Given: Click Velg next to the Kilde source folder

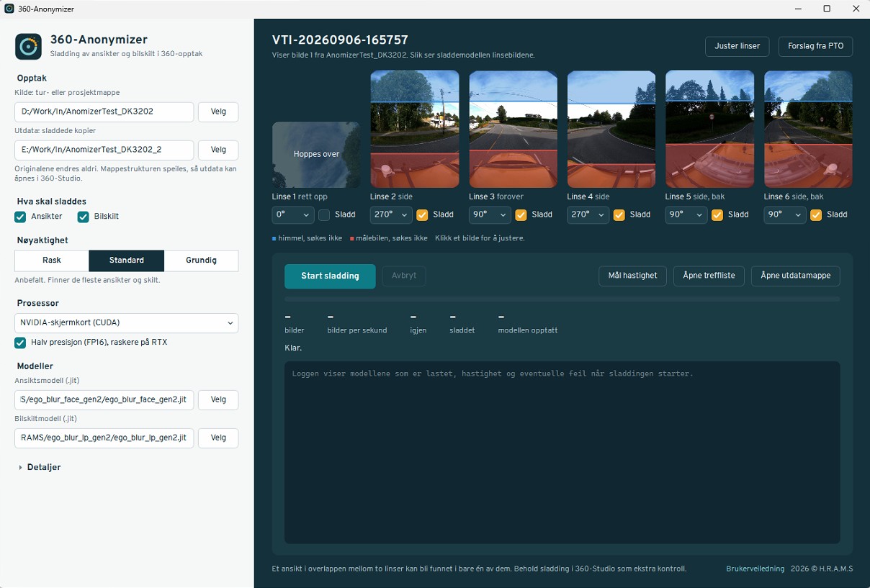Looking at the screenshot, I should coord(218,112).
